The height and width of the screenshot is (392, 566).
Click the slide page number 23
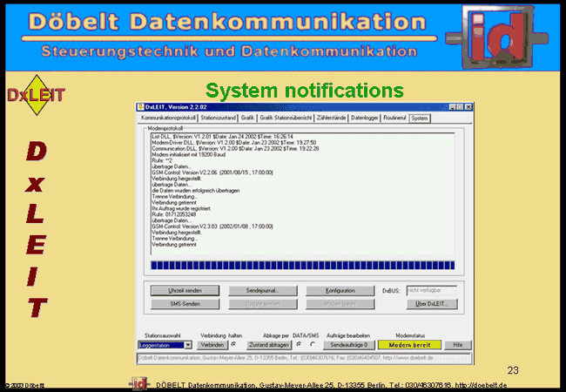(513, 370)
